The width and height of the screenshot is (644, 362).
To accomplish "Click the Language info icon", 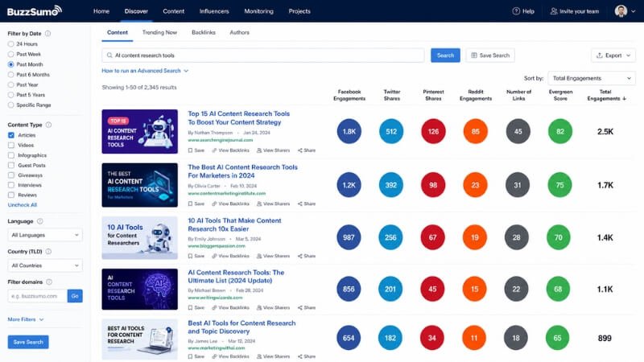I will (x=39, y=221).
